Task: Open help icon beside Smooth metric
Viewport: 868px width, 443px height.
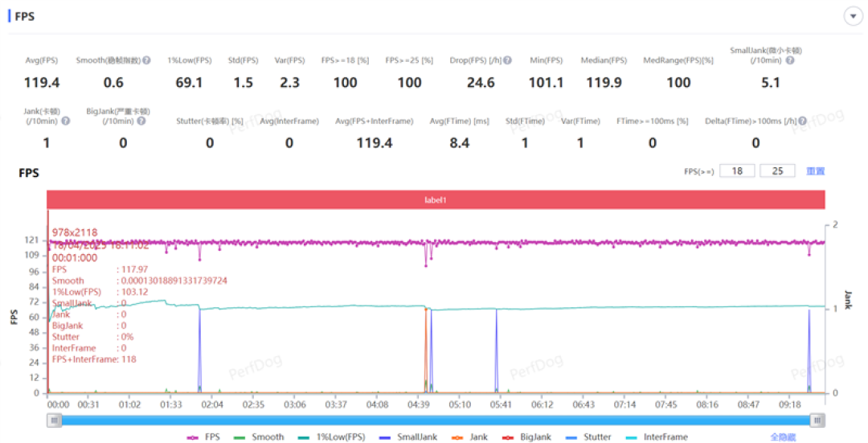Action: tap(147, 59)
